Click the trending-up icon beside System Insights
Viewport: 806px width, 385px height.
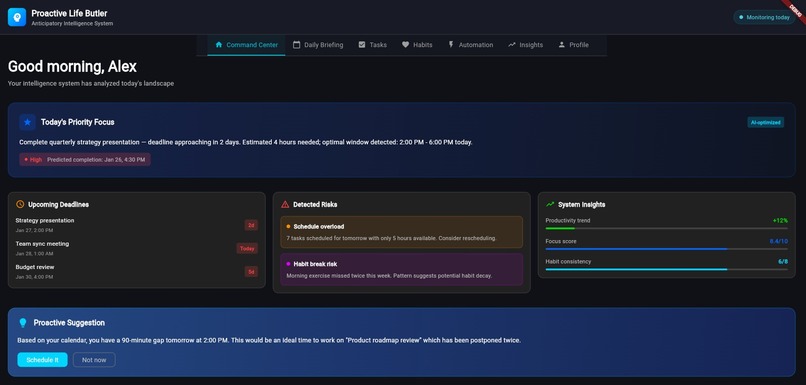click(x=550, y=204)
